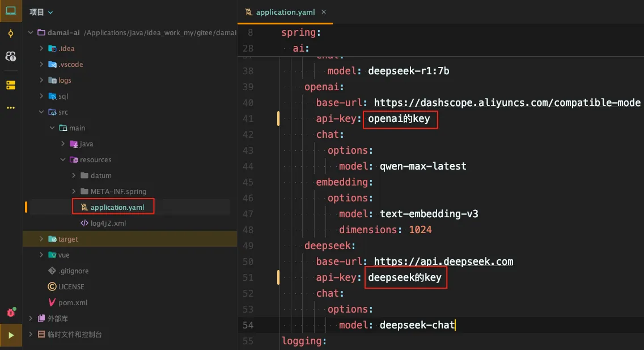The image size is (644, 350).
Task: Open the Run tool window icon
Action: 11,335
